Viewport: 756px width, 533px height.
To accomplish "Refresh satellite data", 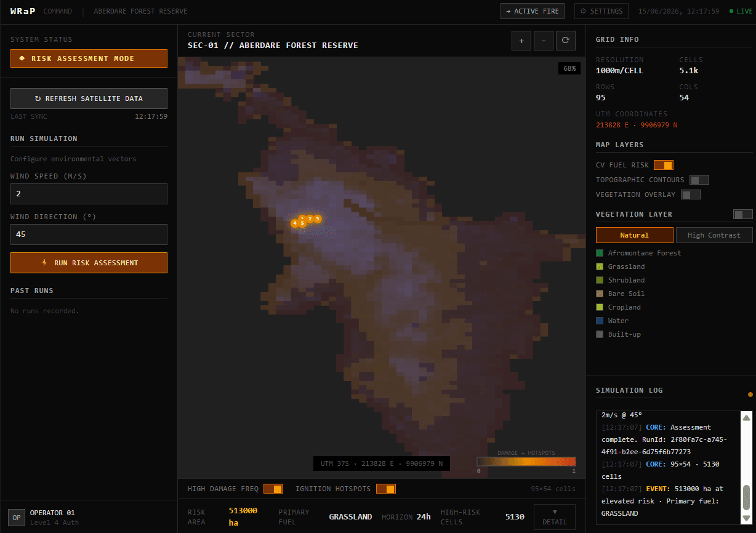I will pos(89,98).
